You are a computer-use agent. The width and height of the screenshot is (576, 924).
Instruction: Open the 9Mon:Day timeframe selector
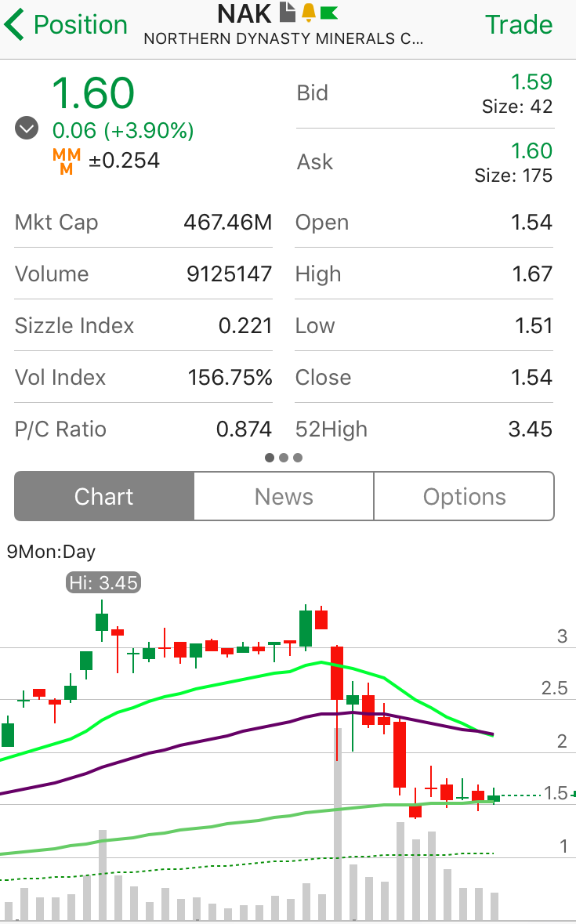[51, 552]
